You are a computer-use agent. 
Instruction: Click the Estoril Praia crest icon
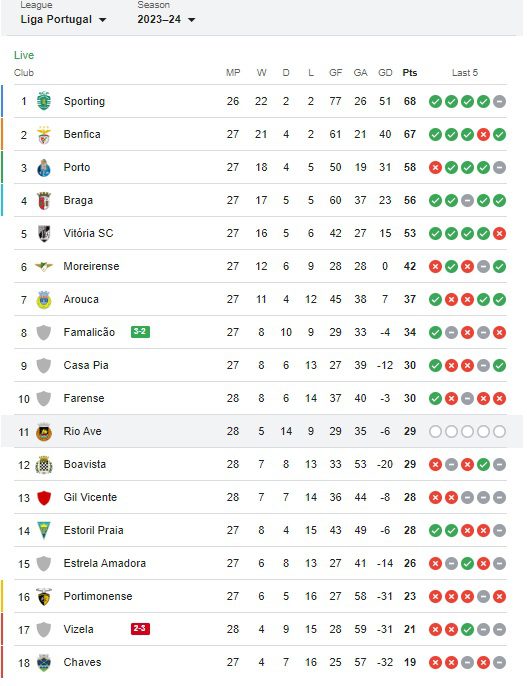click(x=44, y=531)
